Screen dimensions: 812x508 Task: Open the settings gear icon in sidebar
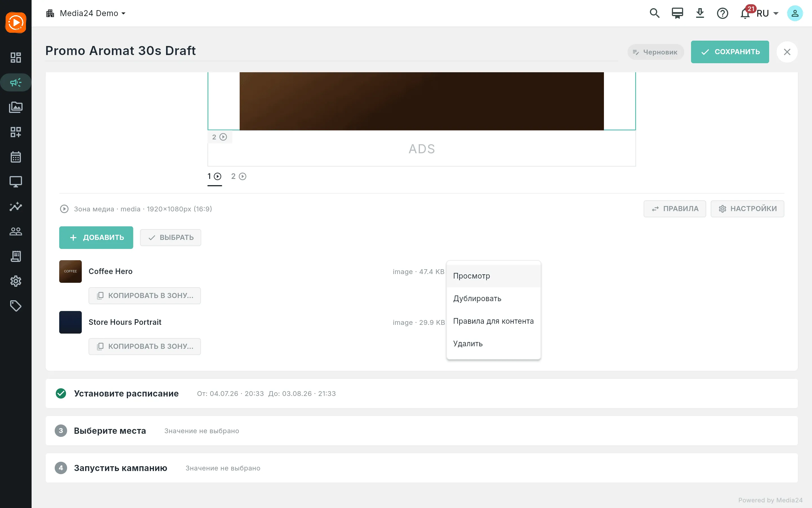tap(16, 281)
